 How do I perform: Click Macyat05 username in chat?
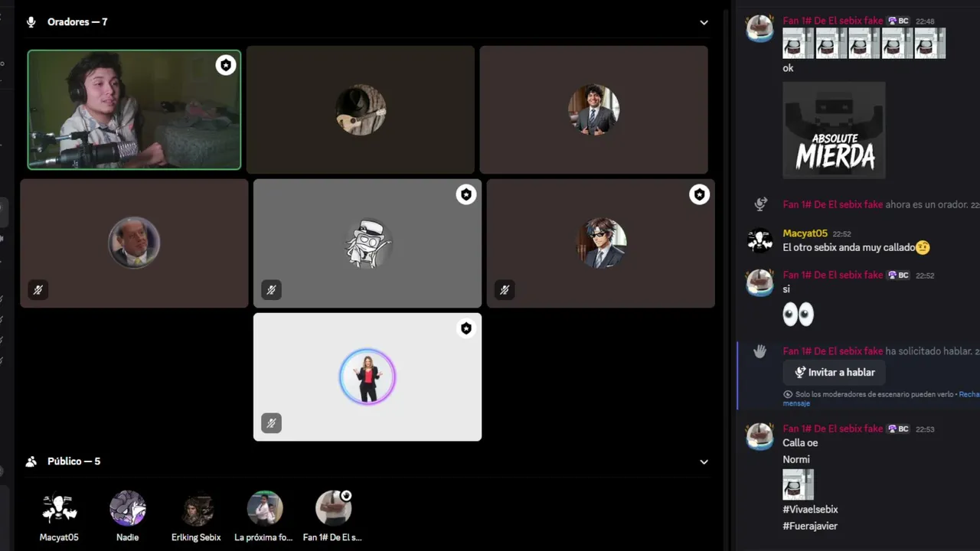[x=805, y=233]
